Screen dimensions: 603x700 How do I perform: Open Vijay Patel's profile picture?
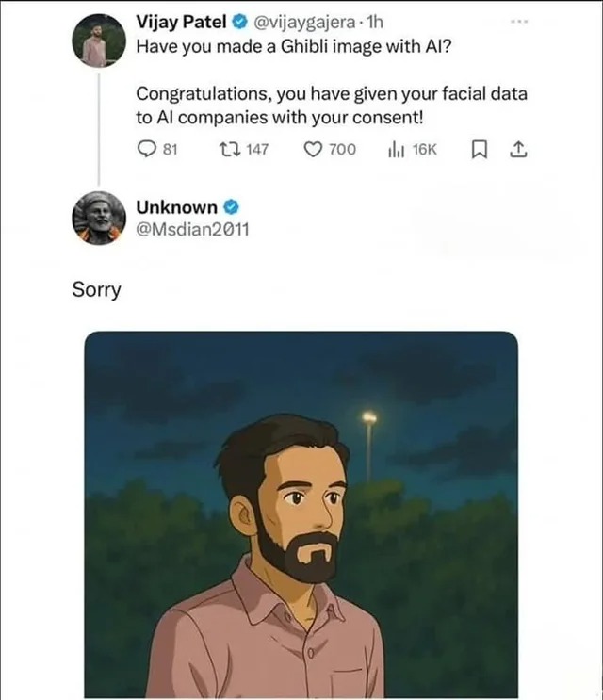(x=98, y=41)
